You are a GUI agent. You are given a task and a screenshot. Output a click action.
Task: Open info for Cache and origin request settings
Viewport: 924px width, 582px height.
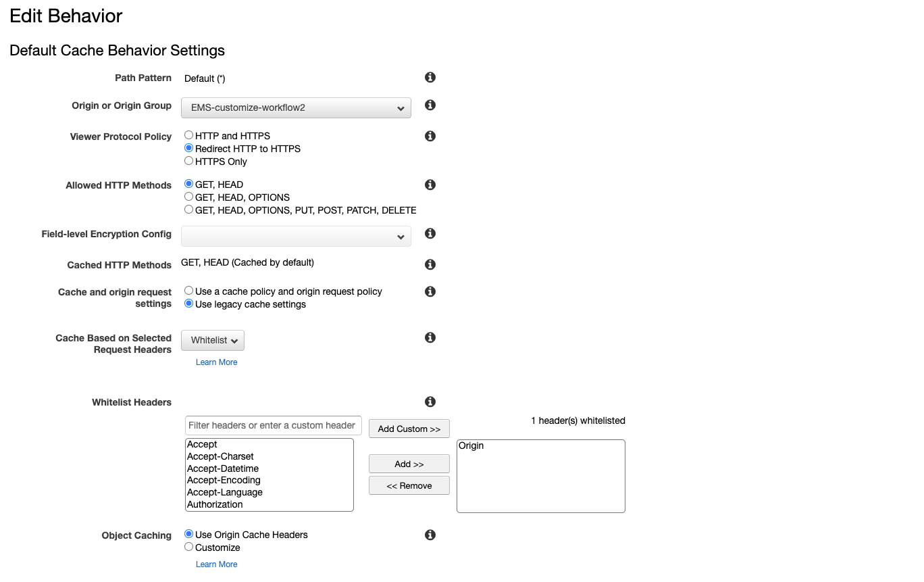click(x=430, y=291)
